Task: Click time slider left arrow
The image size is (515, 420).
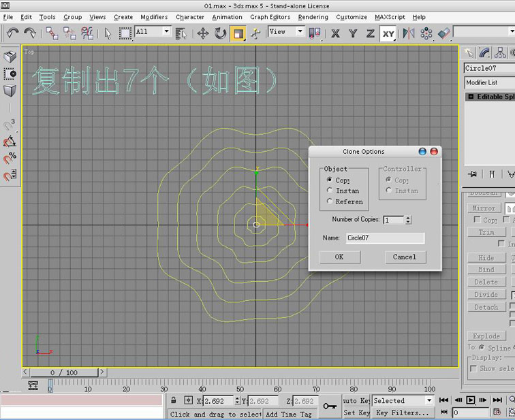Action: click(x=25, y=372)
